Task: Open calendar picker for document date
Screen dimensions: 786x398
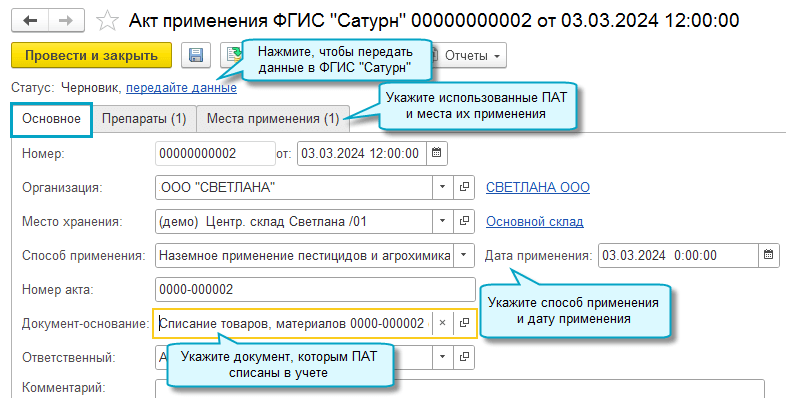Action: pos(437,153)
